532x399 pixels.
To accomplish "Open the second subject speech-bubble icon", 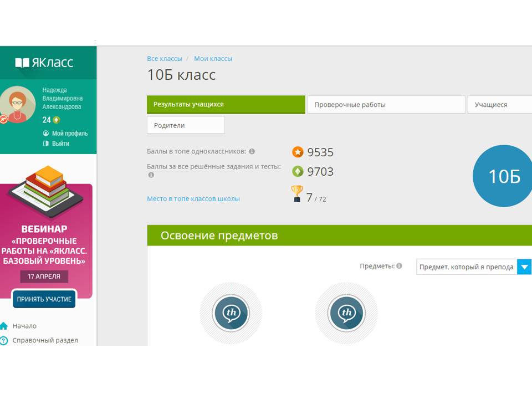I will pyautogui.click(x=346, y=313).
